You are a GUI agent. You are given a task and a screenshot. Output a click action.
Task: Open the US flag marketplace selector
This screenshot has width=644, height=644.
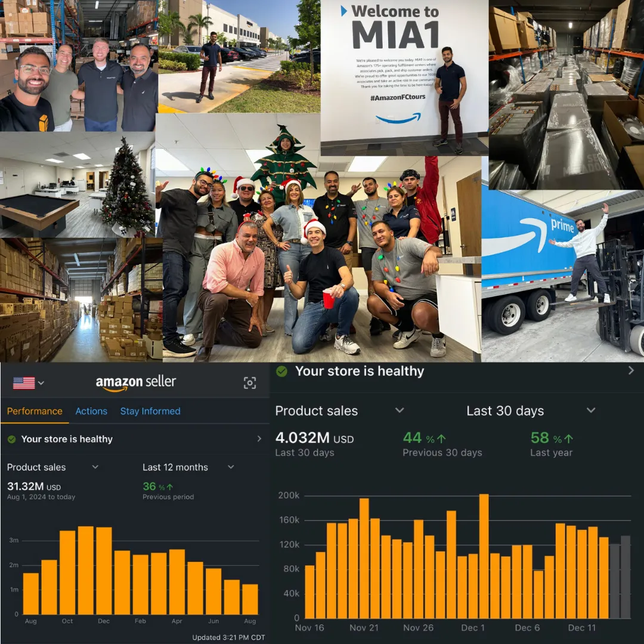[29, 383]
